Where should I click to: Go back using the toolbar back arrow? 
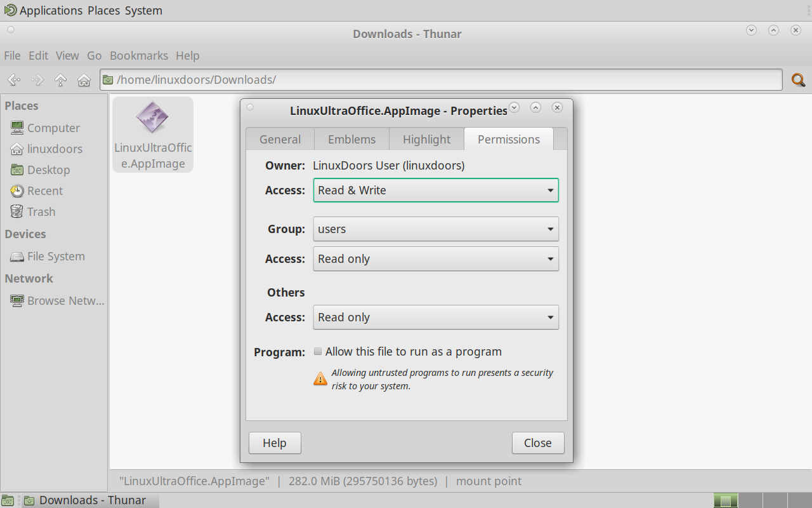(13, 80)
